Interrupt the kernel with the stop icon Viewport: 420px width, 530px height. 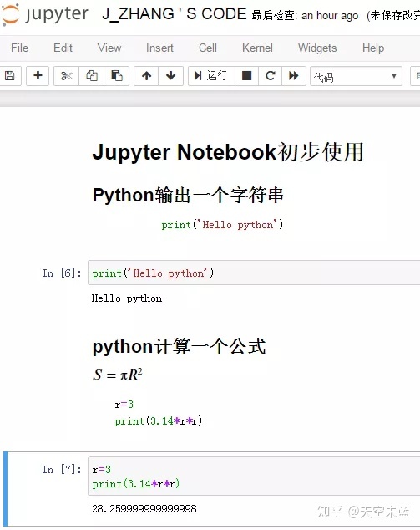tap(247, 76)
